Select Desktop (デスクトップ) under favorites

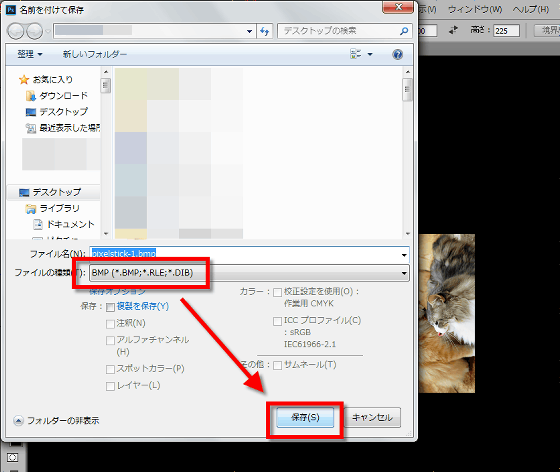click(x=57, y=112)
